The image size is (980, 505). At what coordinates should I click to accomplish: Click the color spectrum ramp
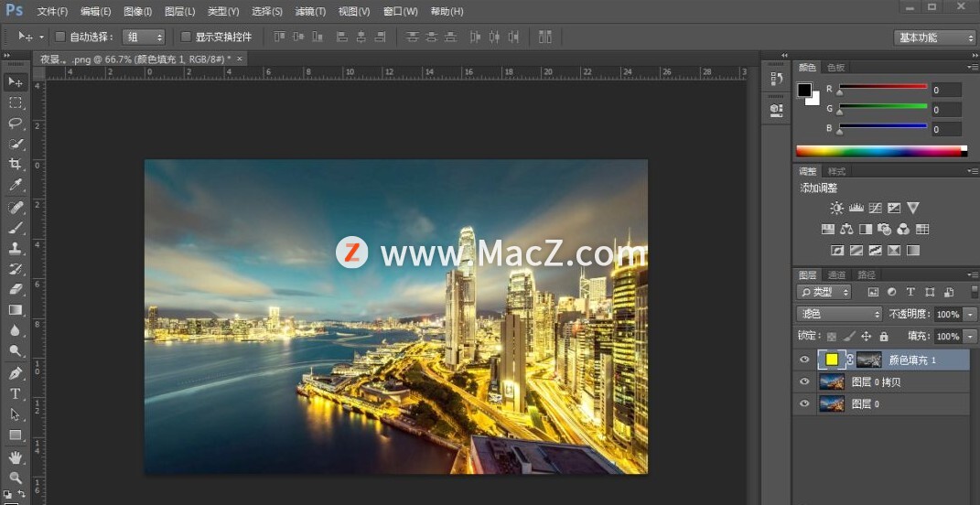(x=881, y=151)
